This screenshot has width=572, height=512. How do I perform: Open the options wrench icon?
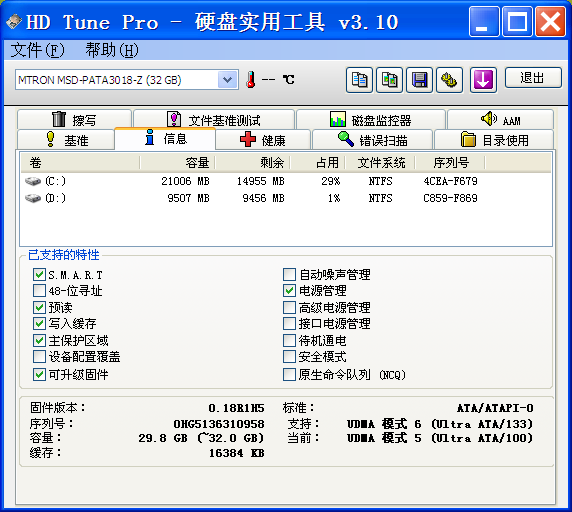click(x=449, y=80)
